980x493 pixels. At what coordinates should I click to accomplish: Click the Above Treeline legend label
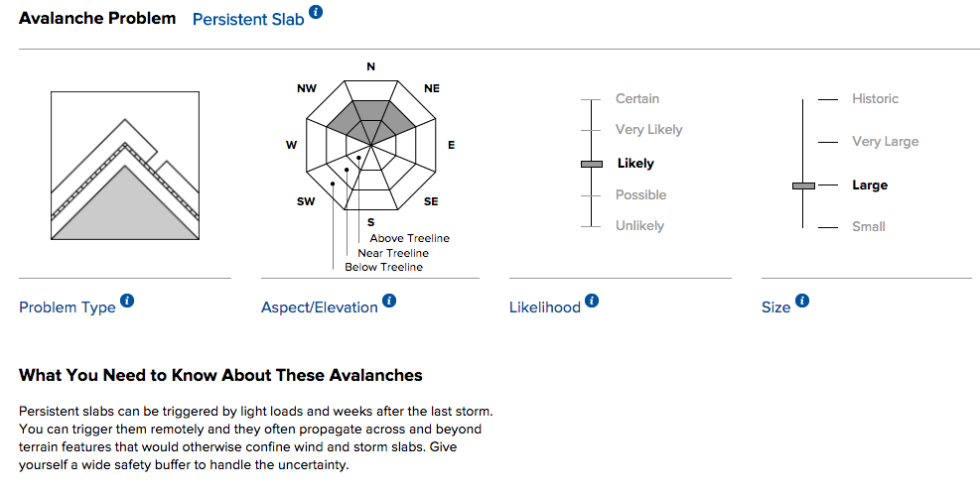click(x=409, y=238)
